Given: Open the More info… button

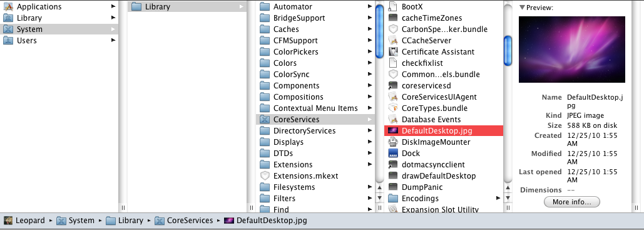Looking at the screenshot, I should coord(572,202).
